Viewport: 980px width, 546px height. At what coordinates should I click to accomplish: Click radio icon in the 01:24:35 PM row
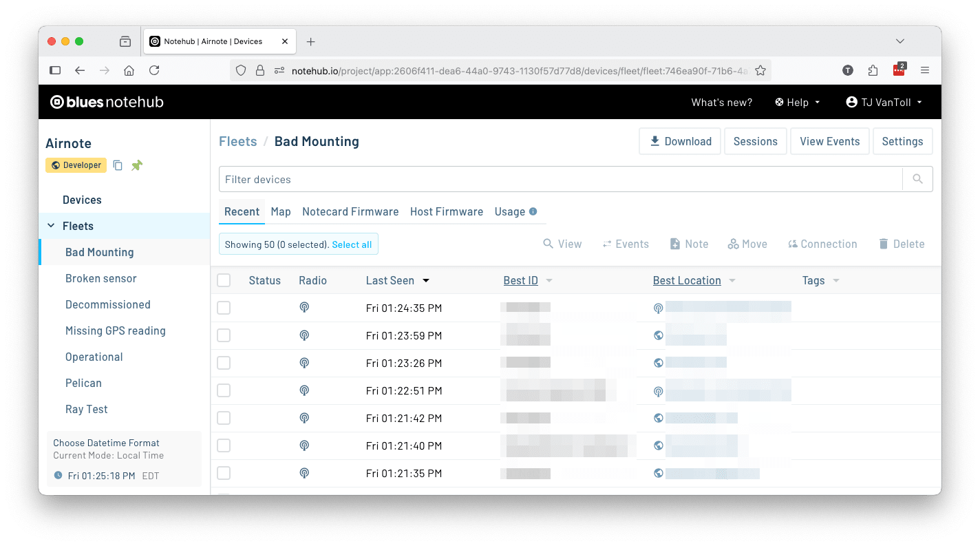tap(304, 308)
